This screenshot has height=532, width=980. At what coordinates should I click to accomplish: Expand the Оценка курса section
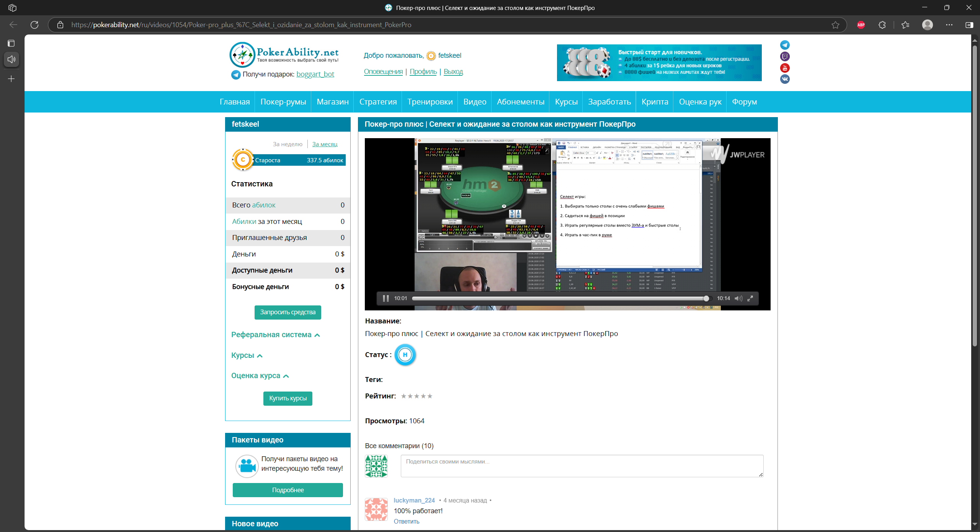pyautogui.click(x=260, y=375)
